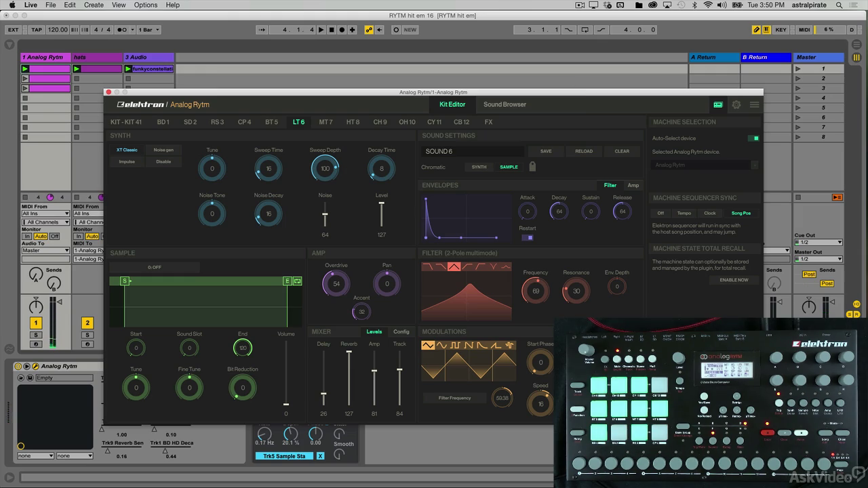Select the second low-pass filter type icon
Image resolution: width=868 pixels, height=488 pixels.
[x=441, y=266]
